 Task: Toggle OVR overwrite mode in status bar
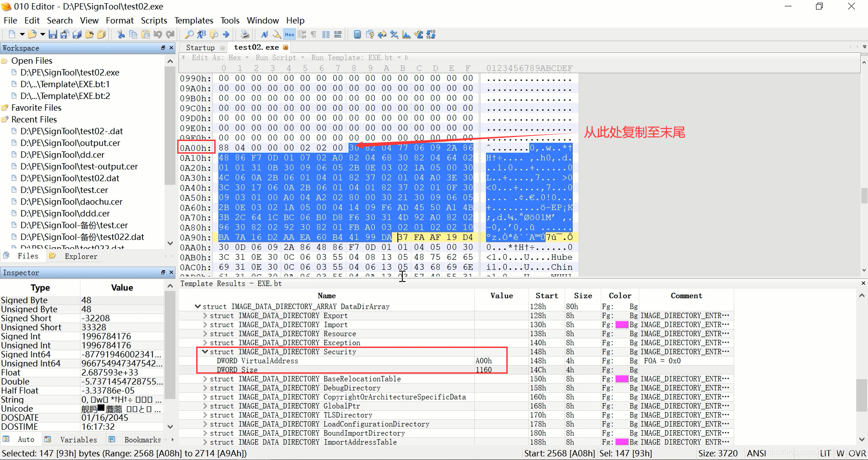857,453
